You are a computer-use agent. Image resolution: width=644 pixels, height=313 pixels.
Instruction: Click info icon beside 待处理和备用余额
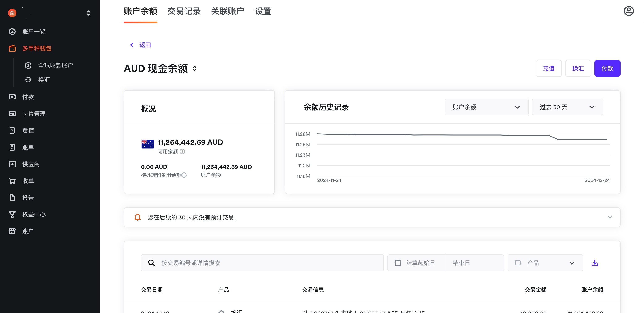click(184, 175)
